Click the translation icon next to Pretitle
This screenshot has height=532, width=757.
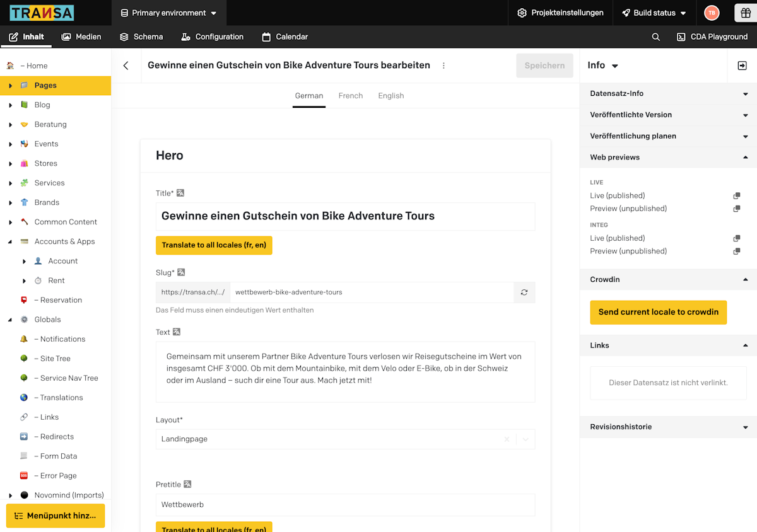click(x=187, y=485)
